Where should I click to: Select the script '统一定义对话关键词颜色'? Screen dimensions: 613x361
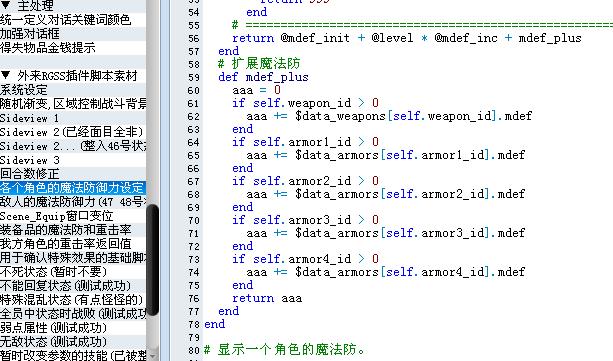pos(73,20)
